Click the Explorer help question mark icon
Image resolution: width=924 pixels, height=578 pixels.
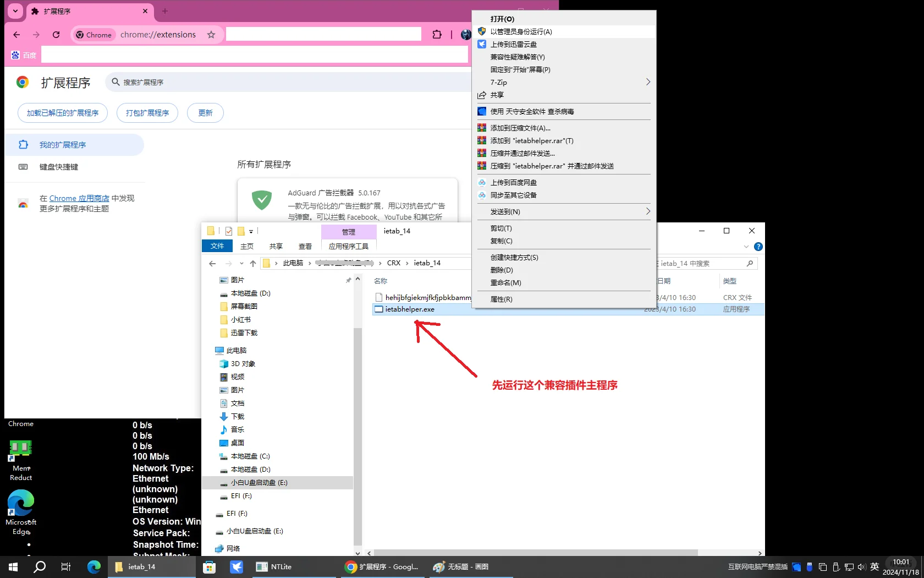coord(758,247)
